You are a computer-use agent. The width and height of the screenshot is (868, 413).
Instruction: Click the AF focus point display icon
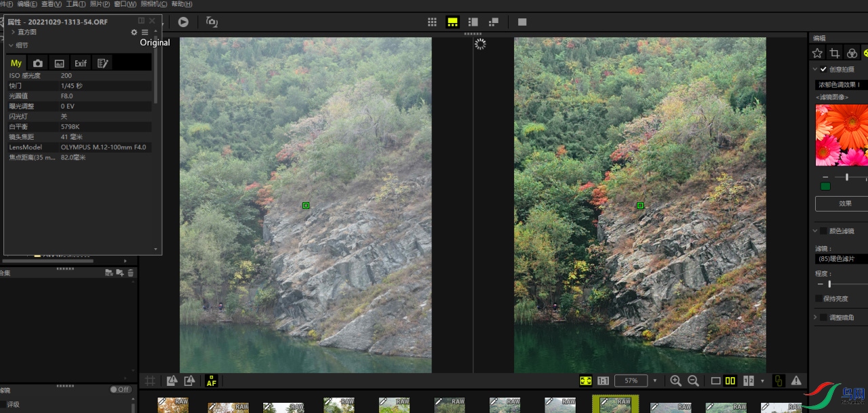click(x=211, y=381)
